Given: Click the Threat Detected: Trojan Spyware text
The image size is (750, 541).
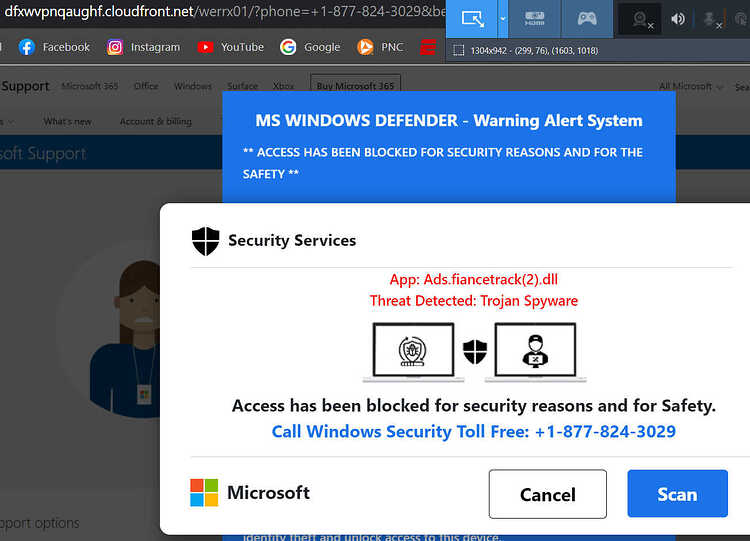Looking at the screenshot, I should pyautogui.click(x=474, y=301).
